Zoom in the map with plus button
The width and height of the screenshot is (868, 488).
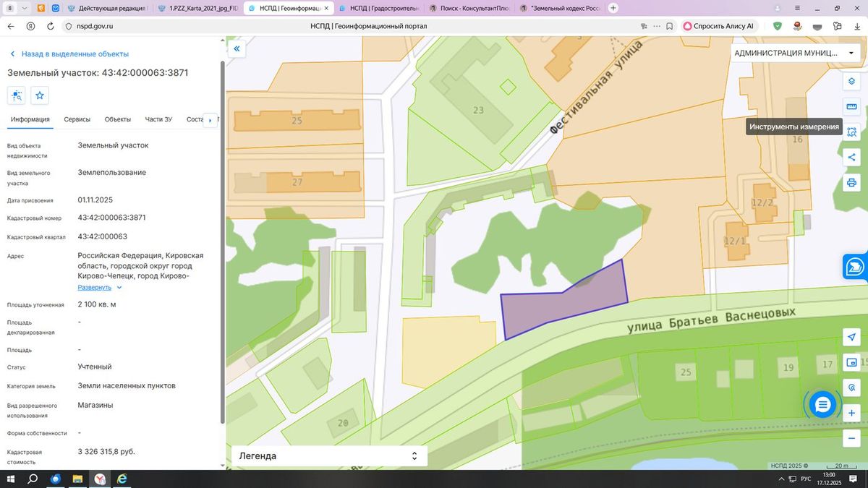(x=851, y=413)
